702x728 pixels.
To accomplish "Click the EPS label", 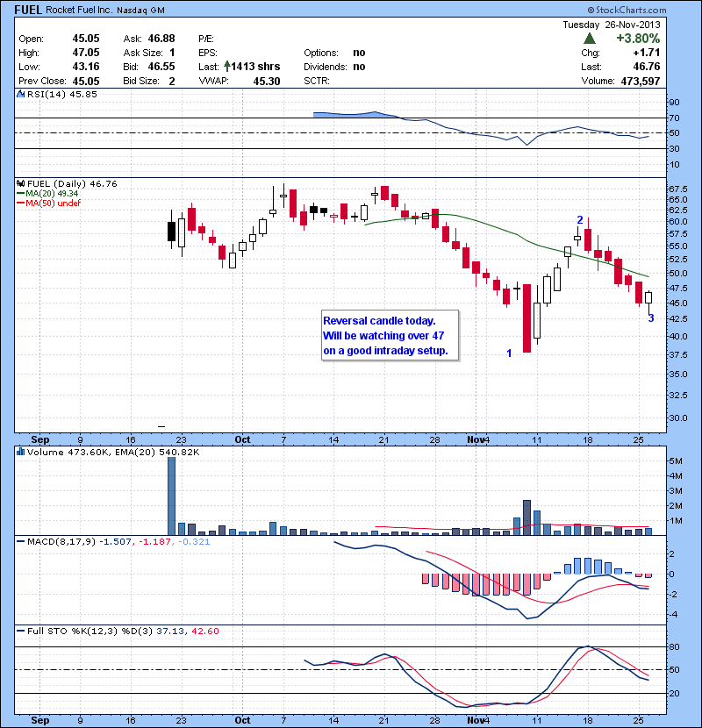I will point(208,53).
